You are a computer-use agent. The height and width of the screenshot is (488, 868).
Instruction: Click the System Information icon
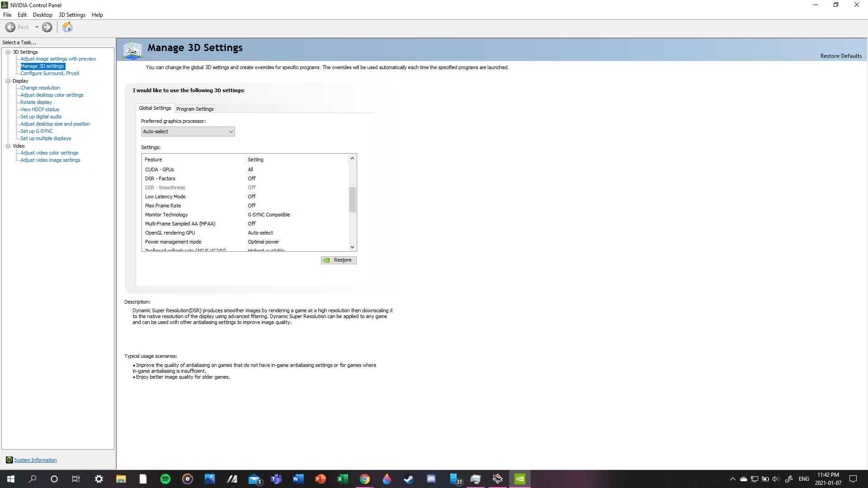(9, 460)
